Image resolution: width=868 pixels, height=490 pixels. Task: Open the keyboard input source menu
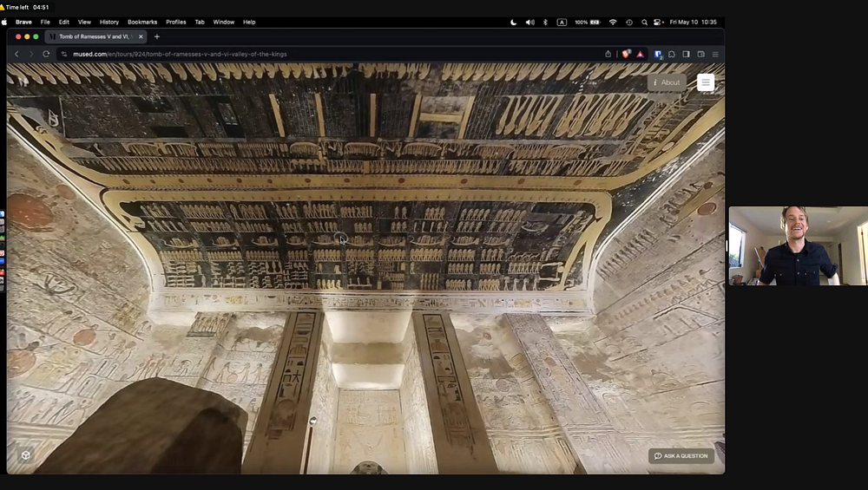562,23
